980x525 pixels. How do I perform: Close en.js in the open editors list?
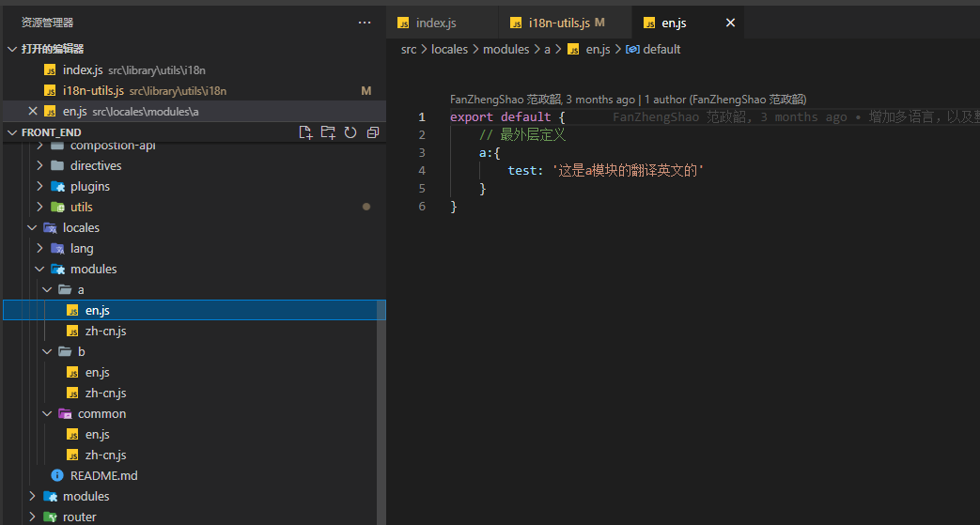click(x=33, y=112)
